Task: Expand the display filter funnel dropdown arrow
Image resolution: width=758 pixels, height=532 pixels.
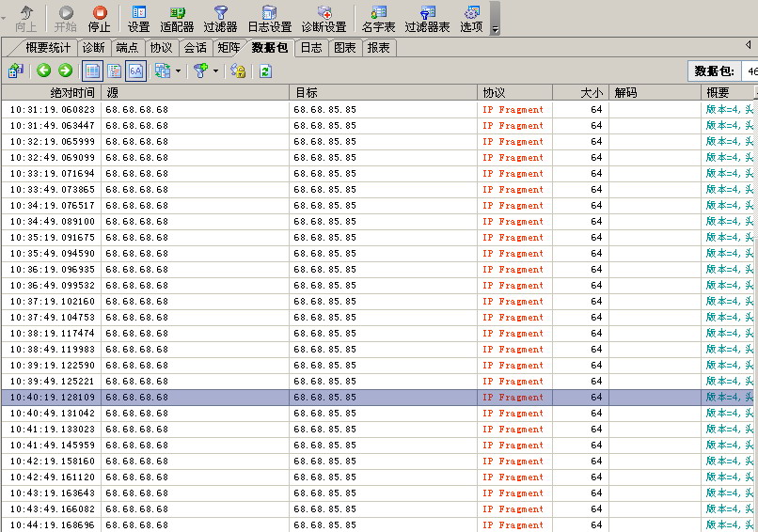Action: pyautogui.click(x=215, y=70)
